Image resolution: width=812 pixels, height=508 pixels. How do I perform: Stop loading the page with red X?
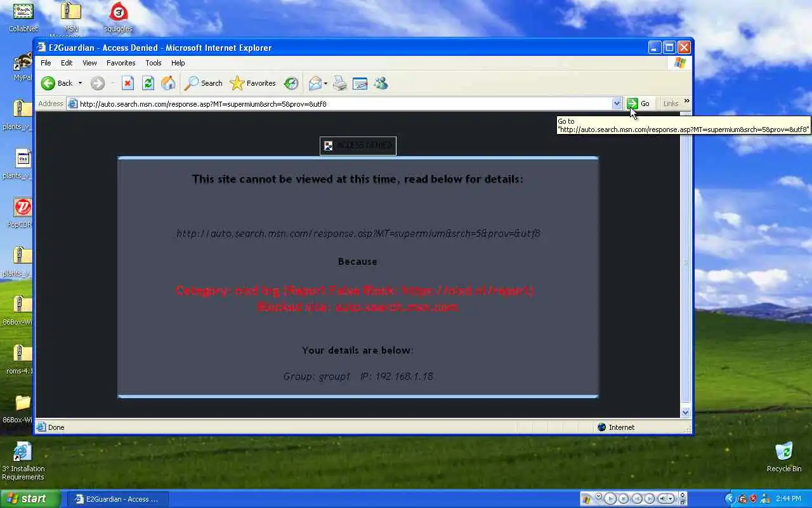128,83
